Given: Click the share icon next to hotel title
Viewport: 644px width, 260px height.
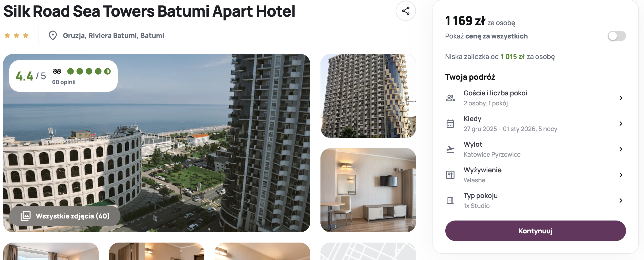Looking at the screenshot, I should pos(406,11).
